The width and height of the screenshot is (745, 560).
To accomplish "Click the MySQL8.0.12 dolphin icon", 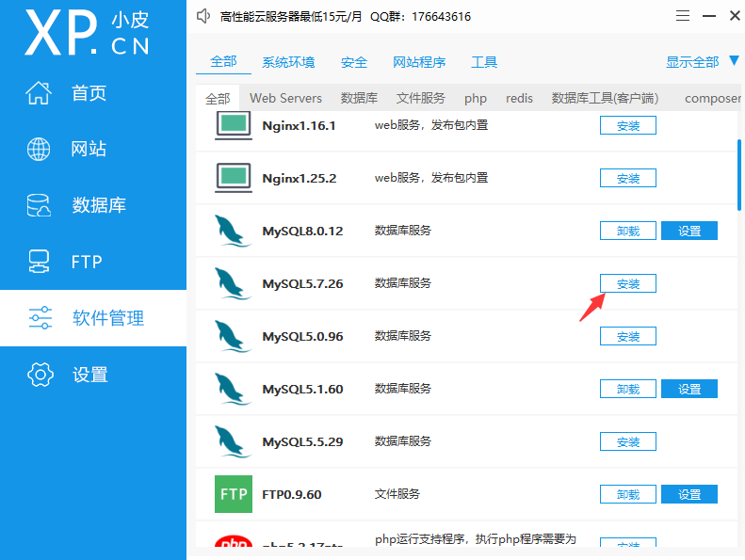I will pos(233,231).
